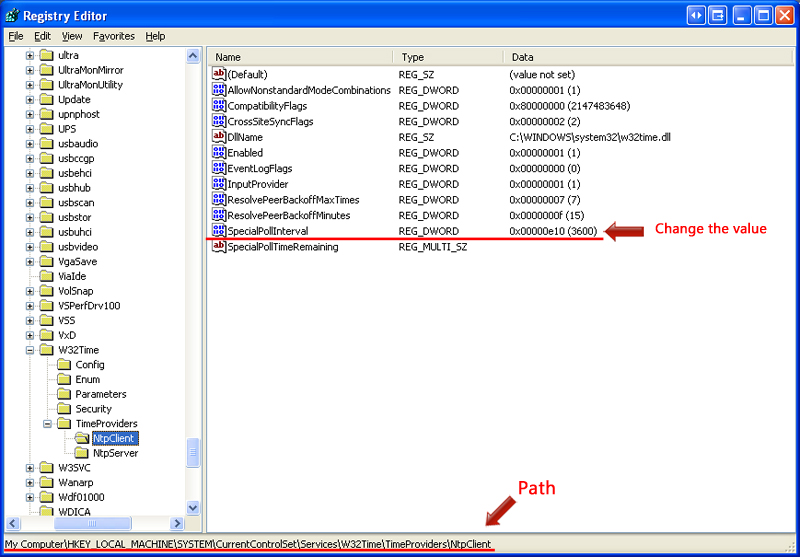Image resolution: width=800 pixels, height=557 pixels.
Task: Expand the usbhub key
Action: pos(30,188)
